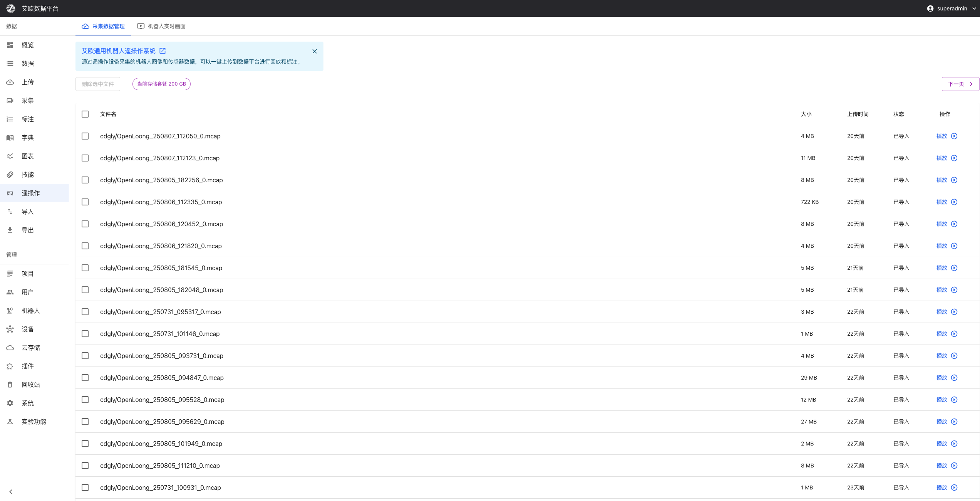Click the 导出 download icon

tap(10, 230)
